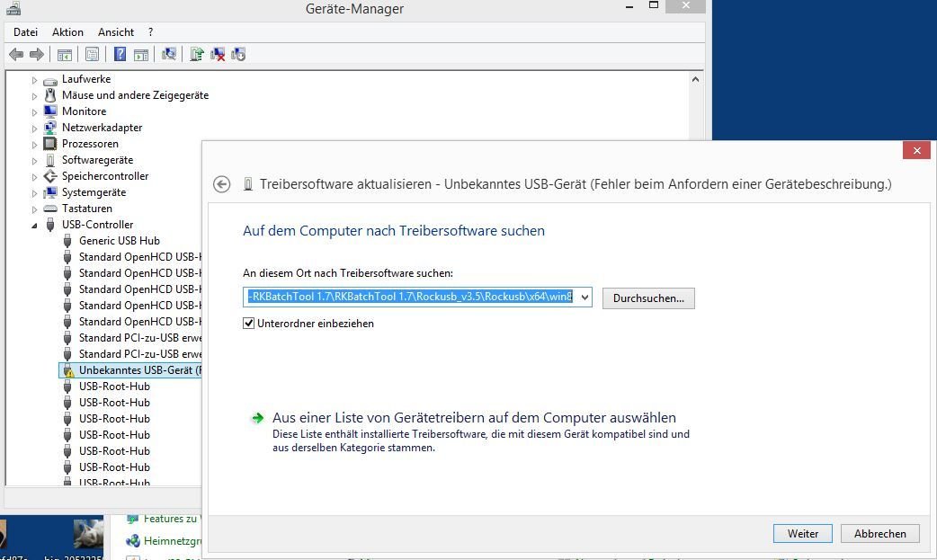937x560 pixels.
Task: Select the unknown USB device with warning icon
Action: coord(135,370)
